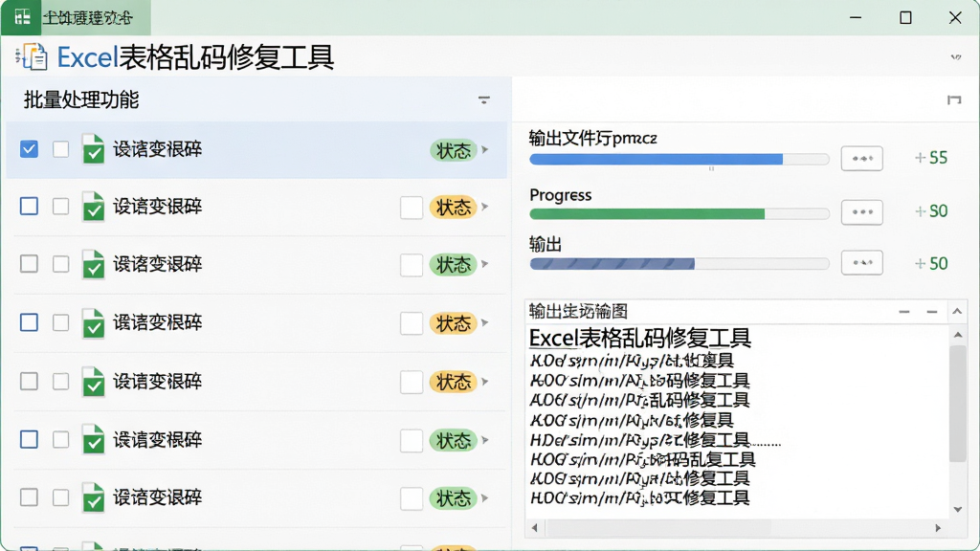Viewport: 980px width, 551px height.
Task: Tick the white square box before second row badge
Action: [x=412, y=208]
